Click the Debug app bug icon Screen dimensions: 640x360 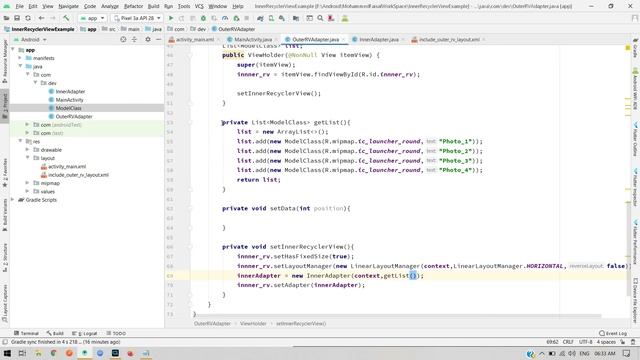pyautogui.click(x=203, y=18)
